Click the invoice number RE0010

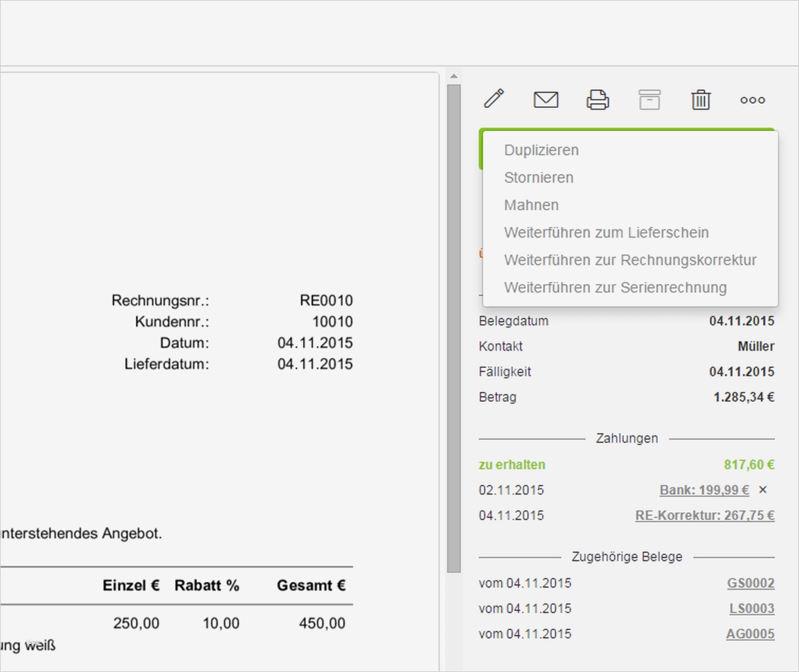pyautogui.click(x=326, y=301)
